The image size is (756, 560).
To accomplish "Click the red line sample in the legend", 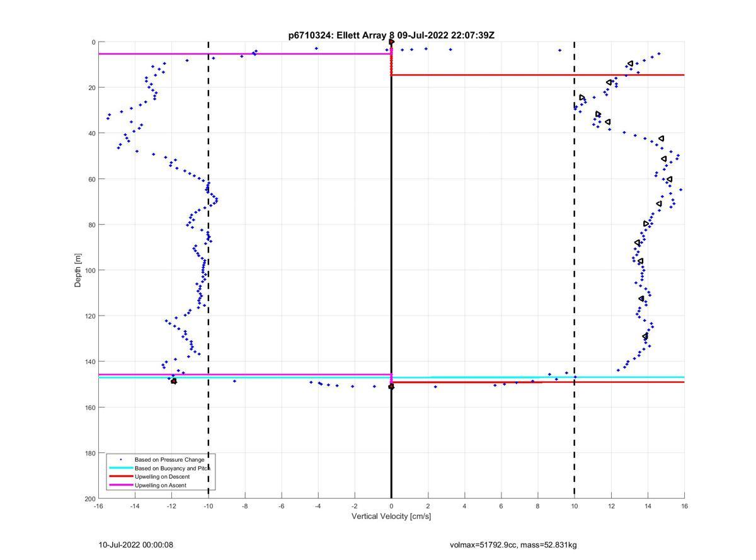I will (120, 477).
